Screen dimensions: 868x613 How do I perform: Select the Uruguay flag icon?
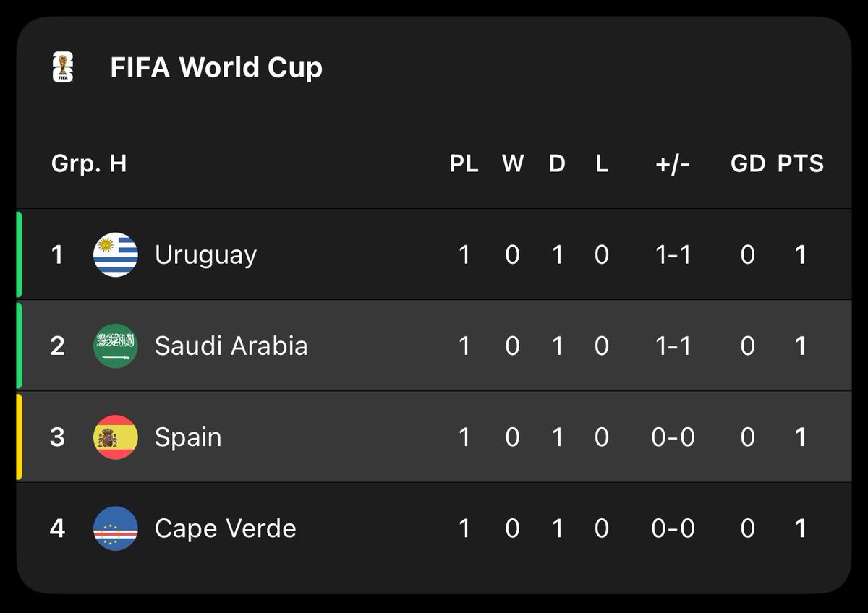click(x=116, y=254)
